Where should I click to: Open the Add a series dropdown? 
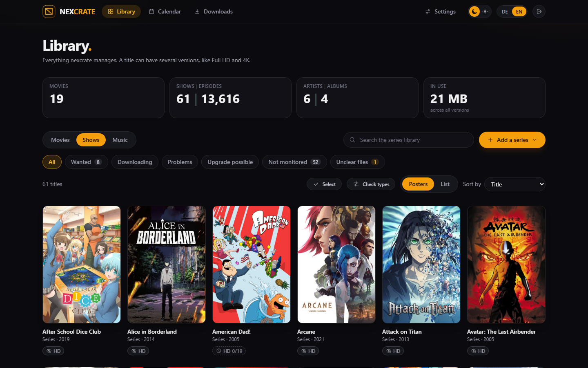(x=512, y=140)
